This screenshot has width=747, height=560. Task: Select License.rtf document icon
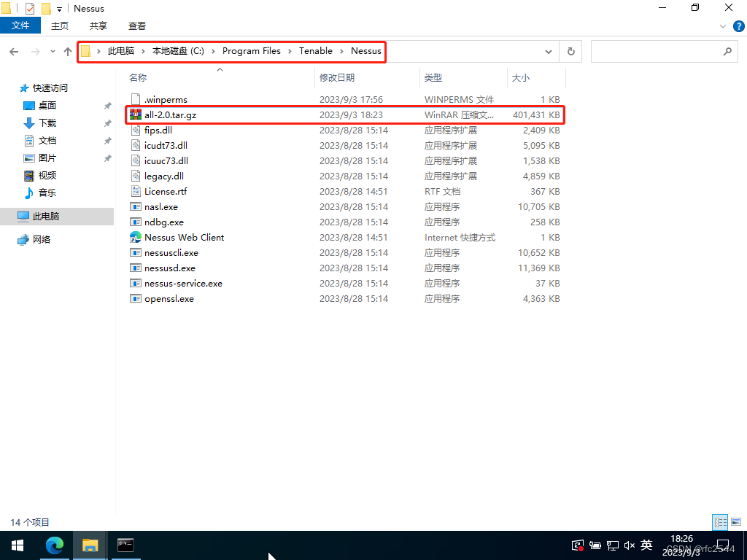136,192
